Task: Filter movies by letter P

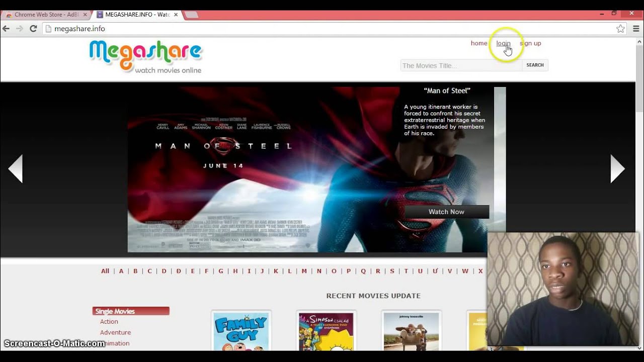Action: (349, 271)
